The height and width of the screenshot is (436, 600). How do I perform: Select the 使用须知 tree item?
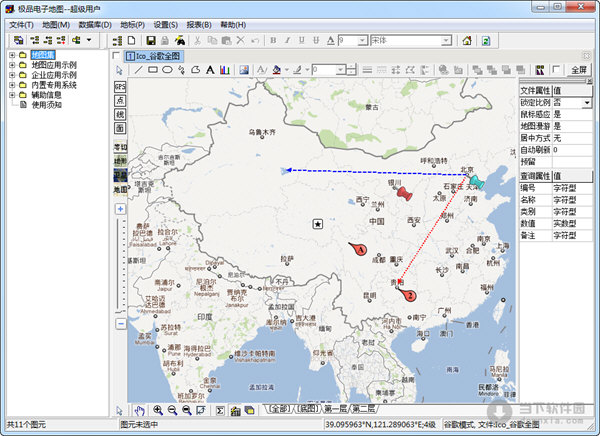(x=46, y=105)
